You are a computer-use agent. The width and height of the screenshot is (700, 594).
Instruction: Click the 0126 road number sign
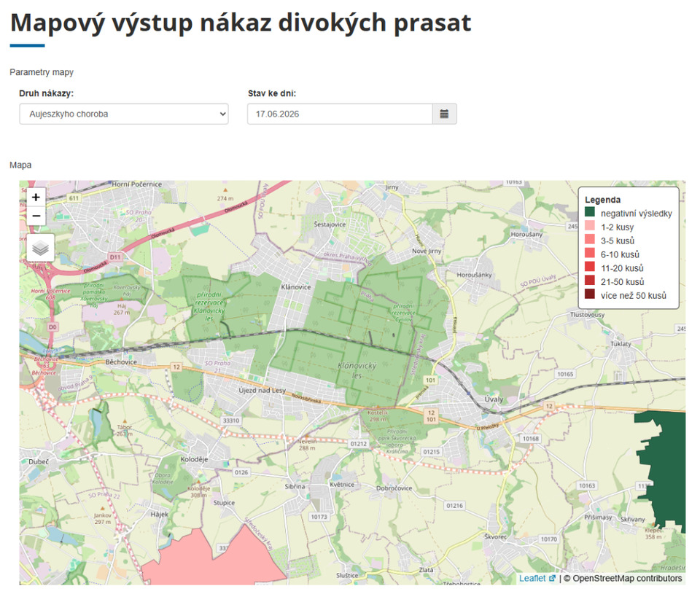pyautogui.click(x=241, y=472)
